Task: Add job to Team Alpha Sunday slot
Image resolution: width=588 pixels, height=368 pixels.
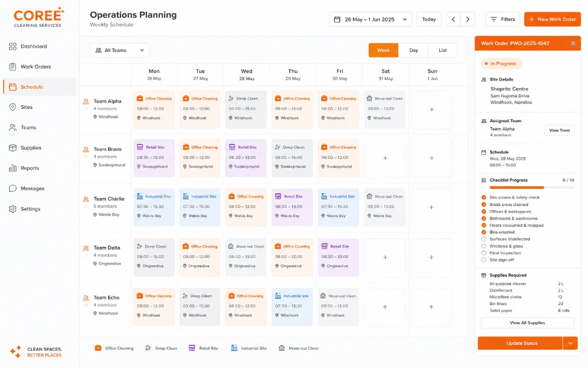Action: (x=431, y=109)
